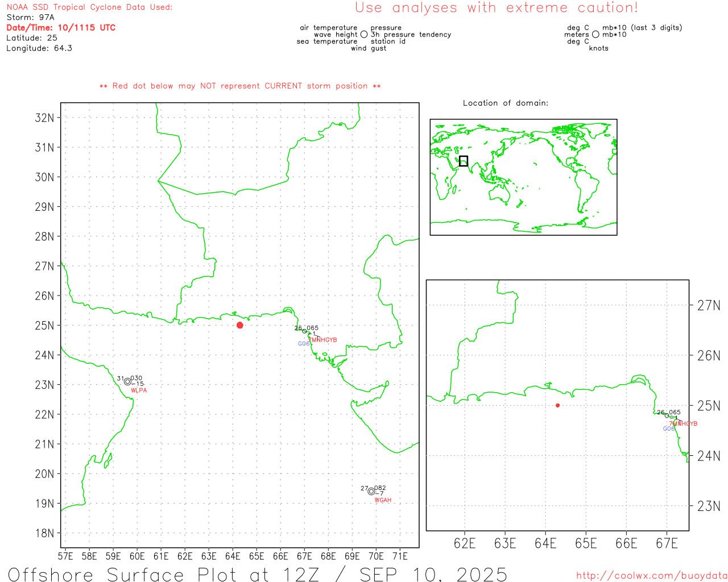
Task: Click 'Use analyses with extreme caution!' warning
Action: (497, 8)
